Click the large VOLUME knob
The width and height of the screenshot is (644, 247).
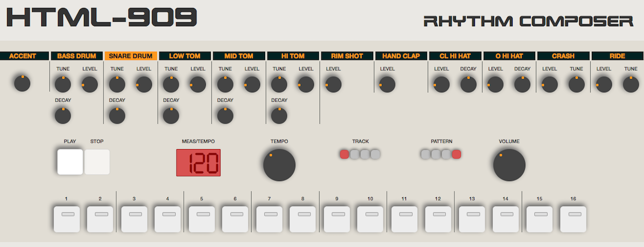coord(509,165)
